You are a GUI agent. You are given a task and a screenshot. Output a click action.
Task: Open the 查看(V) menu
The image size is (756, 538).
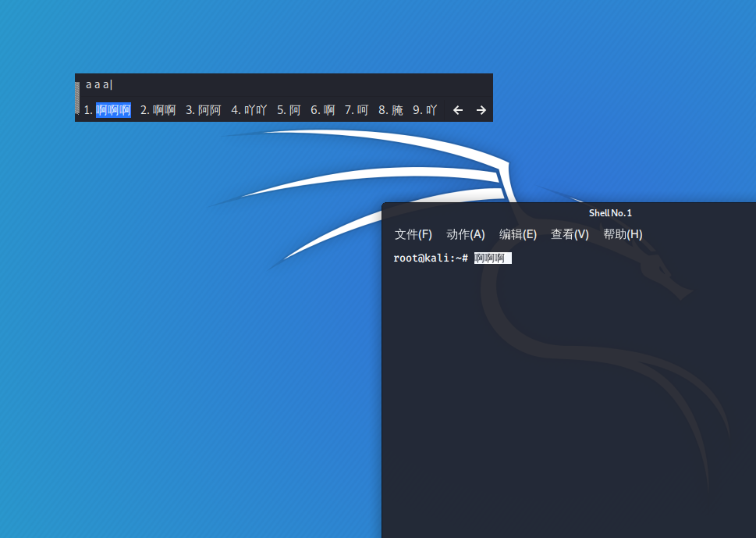570,234
